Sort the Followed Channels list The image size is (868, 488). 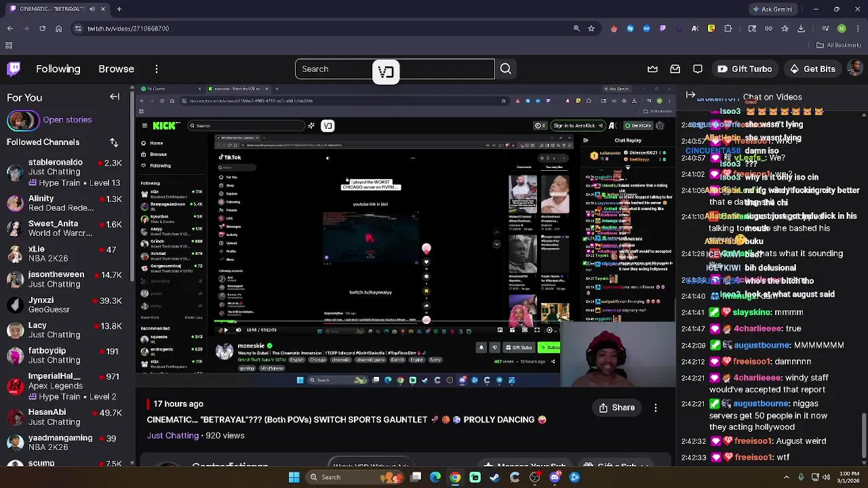[114, 142]
